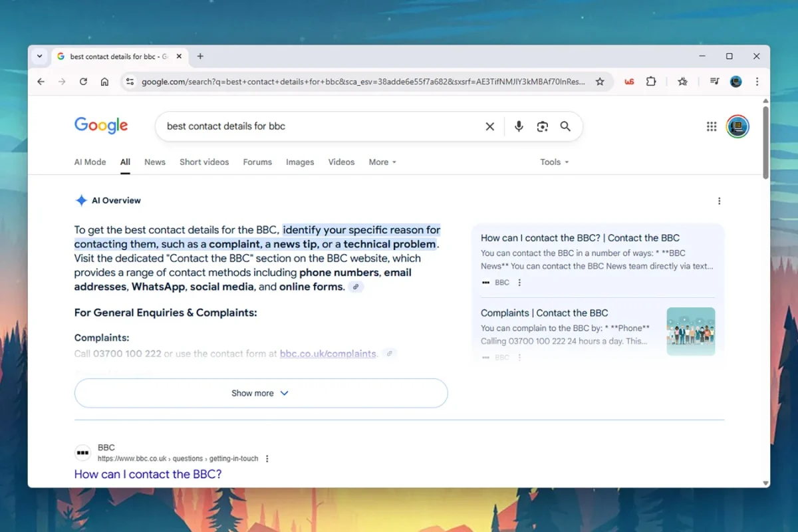Click the page vertical scrollbar thumb
The image size is (798, 532).
(765, 142)
